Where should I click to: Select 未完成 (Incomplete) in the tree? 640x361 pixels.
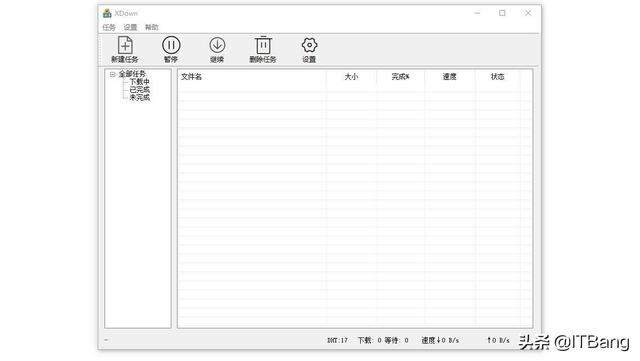[x=140, y=98]
